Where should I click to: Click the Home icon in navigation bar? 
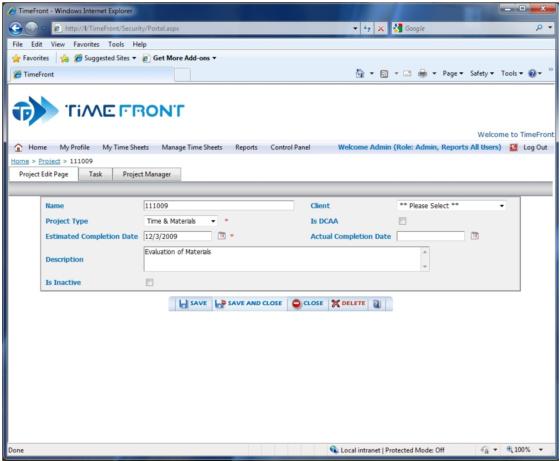[x=18, y=147]
